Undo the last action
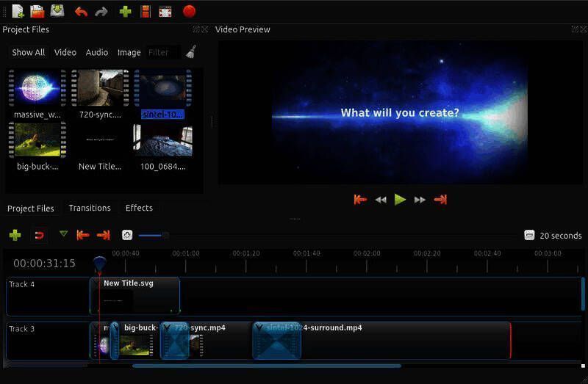Screen dimensions: 588x384 click(x=81, y=12)
